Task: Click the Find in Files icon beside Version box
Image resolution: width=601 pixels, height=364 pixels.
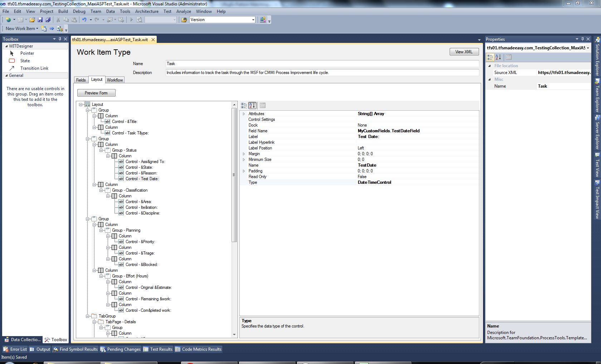Action: pyautogui.click(x=184, y=20)
